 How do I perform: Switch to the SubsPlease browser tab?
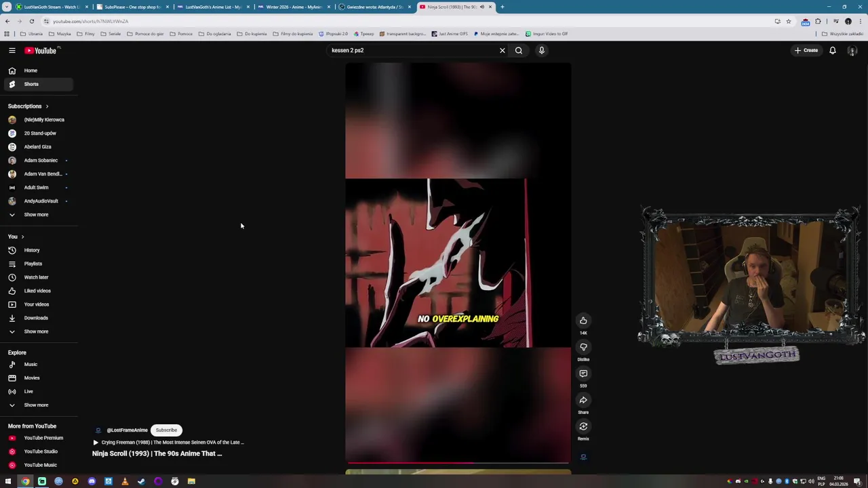coord(132,7)
